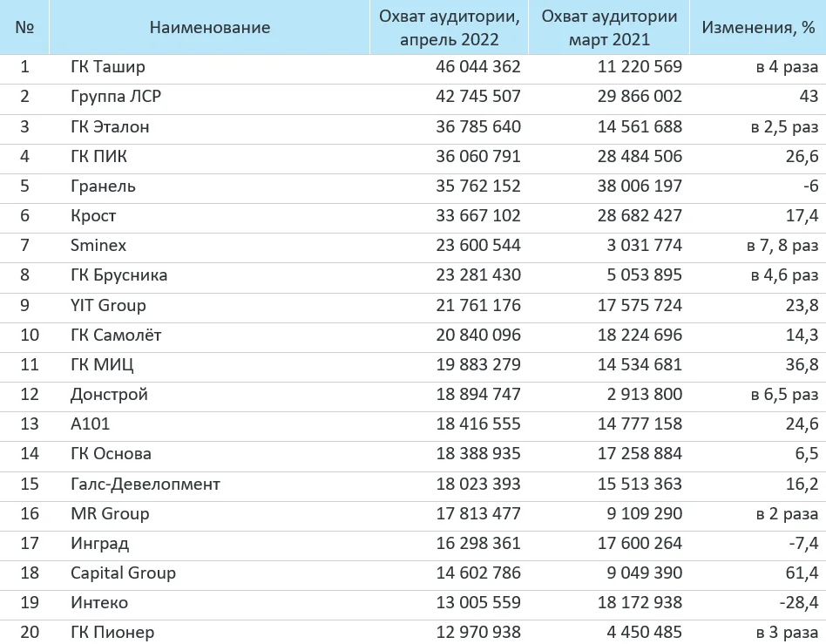Click the value 46 044 362
The image size is (826, 644).
[478, 66]
